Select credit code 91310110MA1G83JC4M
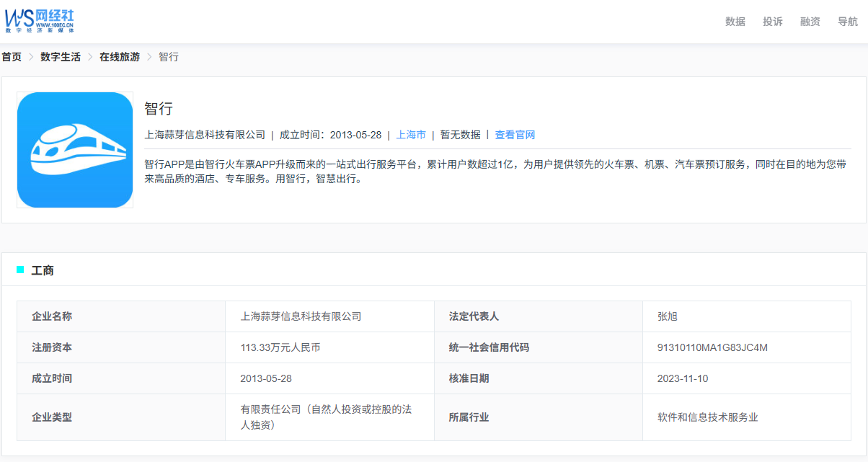The width and height of the screenshot is (868, 462). pyautogui.click(x=712, y=347)
